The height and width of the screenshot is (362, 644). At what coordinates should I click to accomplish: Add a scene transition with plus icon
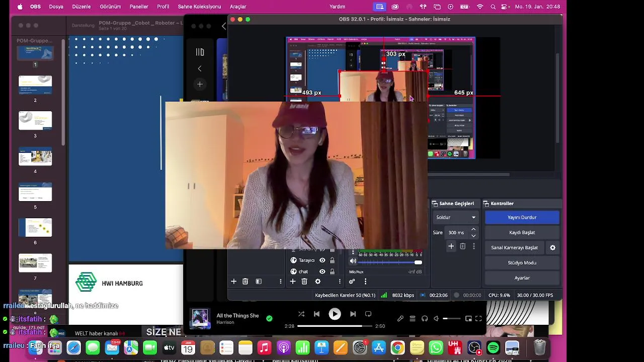[x=451, y=246]
